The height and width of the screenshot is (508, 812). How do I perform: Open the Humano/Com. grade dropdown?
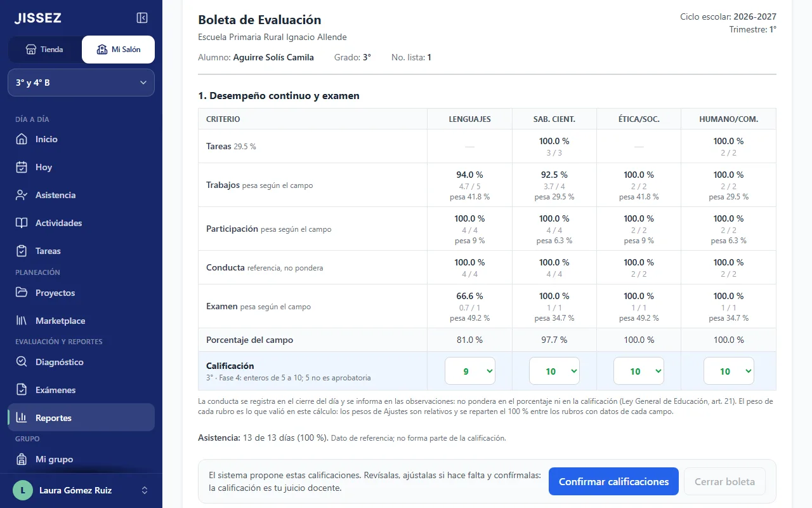728,371
